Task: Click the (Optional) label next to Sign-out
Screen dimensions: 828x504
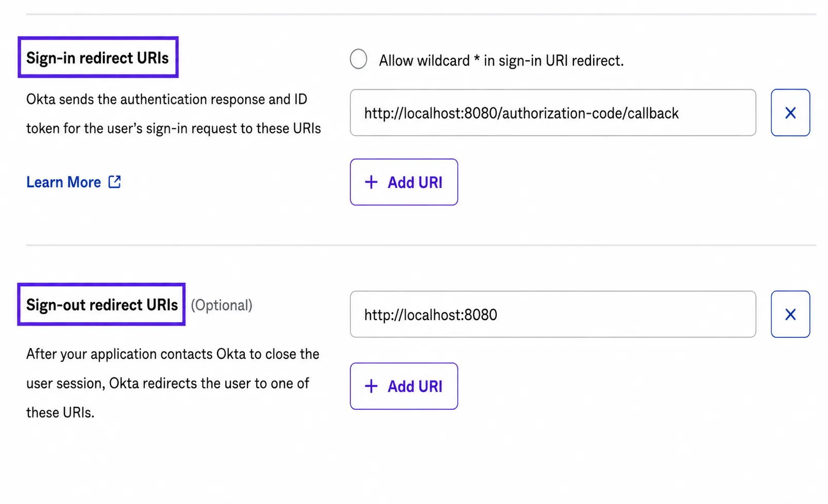Action: click(222, 305)
